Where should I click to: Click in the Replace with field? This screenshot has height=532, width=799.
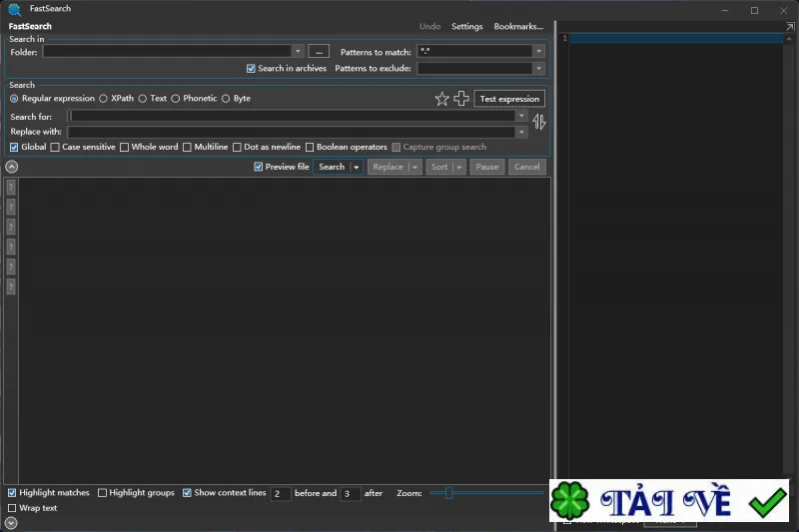click(x=292, y=133)
